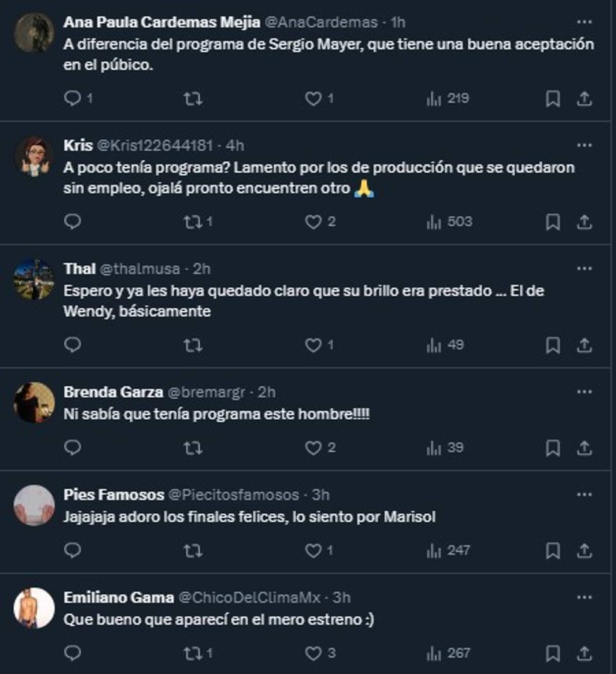Screen dimensions: 616x674
Task: Bookmark Kris's tweet
Action: [552, 222]
